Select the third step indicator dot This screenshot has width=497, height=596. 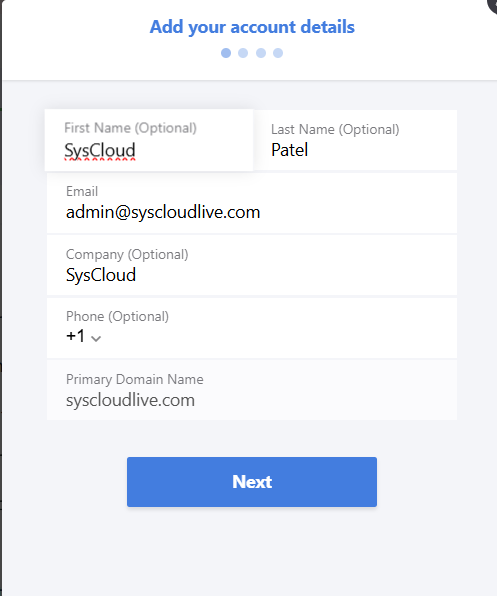pos(261,53)
